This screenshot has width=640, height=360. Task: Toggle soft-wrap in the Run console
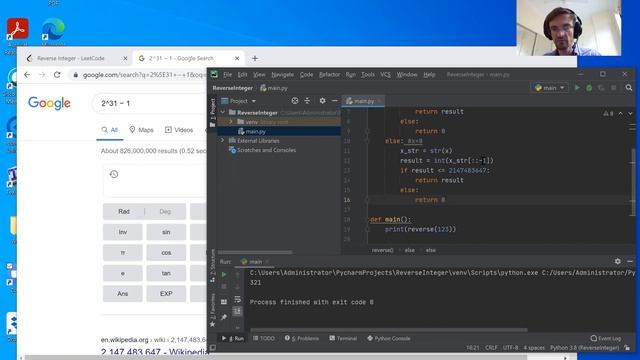click(x=238, y=300)
